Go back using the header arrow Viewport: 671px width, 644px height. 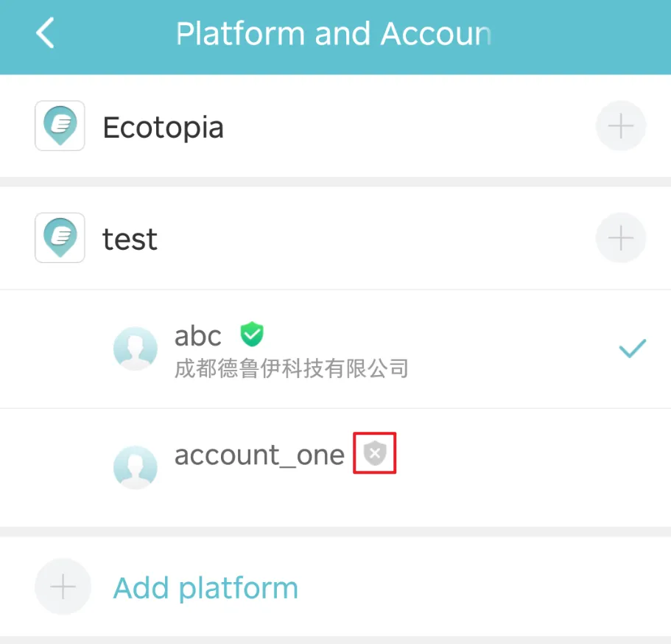(46, 34)
